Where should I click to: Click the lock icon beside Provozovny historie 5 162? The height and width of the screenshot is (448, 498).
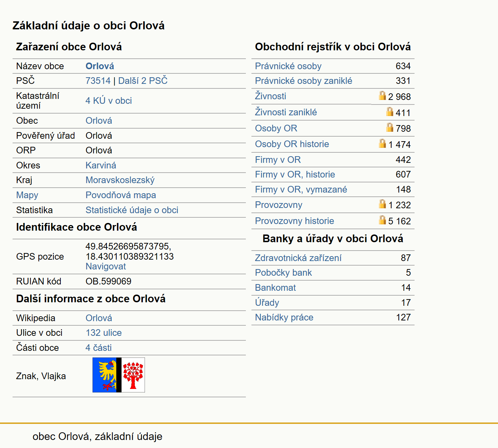point(382,220)
